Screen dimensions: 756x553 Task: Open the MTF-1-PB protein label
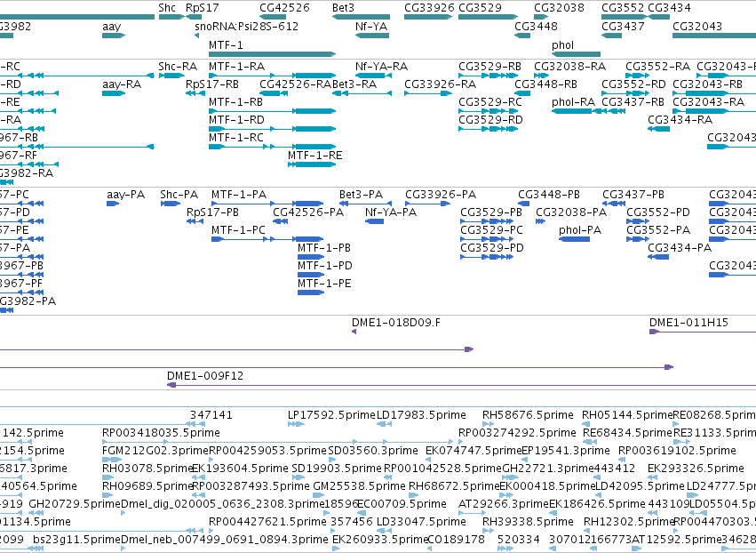point(324,248)
